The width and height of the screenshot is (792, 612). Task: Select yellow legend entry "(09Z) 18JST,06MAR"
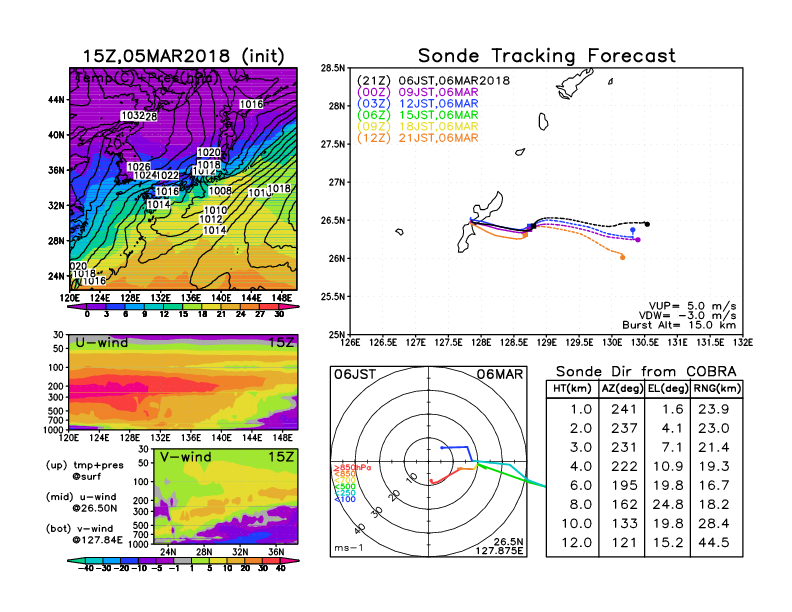coord(418,126)
